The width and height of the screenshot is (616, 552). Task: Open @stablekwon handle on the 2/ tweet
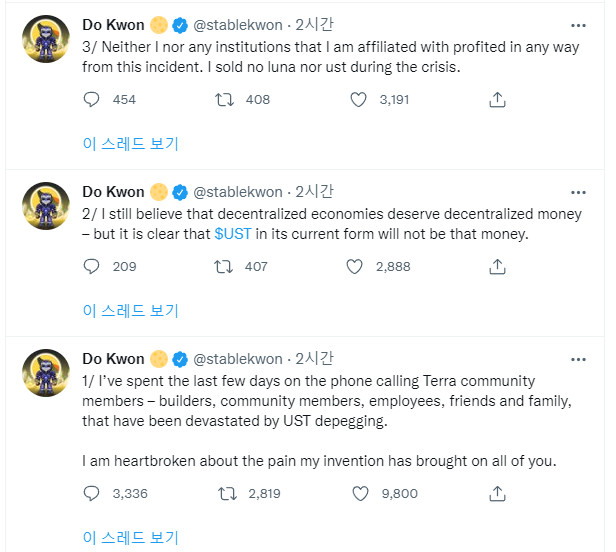(237, 192)
